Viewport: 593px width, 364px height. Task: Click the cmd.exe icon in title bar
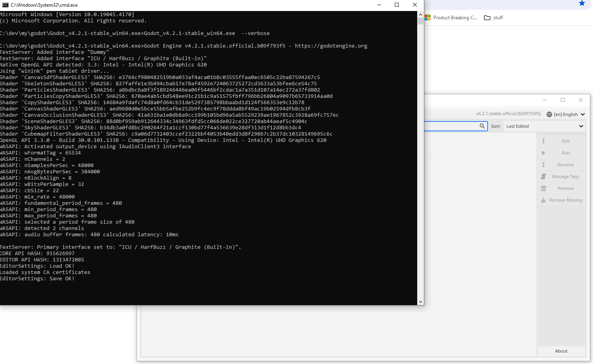point(5,5)
